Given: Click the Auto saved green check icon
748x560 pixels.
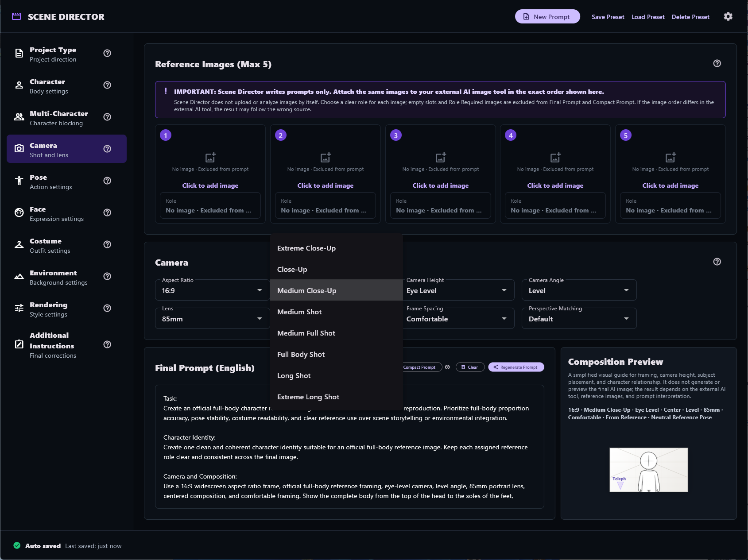Looking at the screenshot, I should (x=17, y=545).
